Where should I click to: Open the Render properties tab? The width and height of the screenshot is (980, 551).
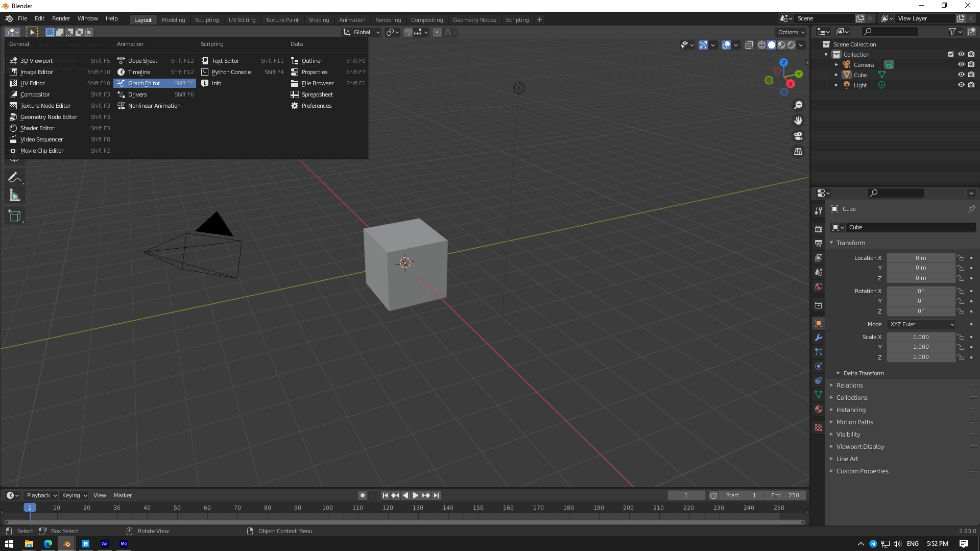click(x=819, y=229)
